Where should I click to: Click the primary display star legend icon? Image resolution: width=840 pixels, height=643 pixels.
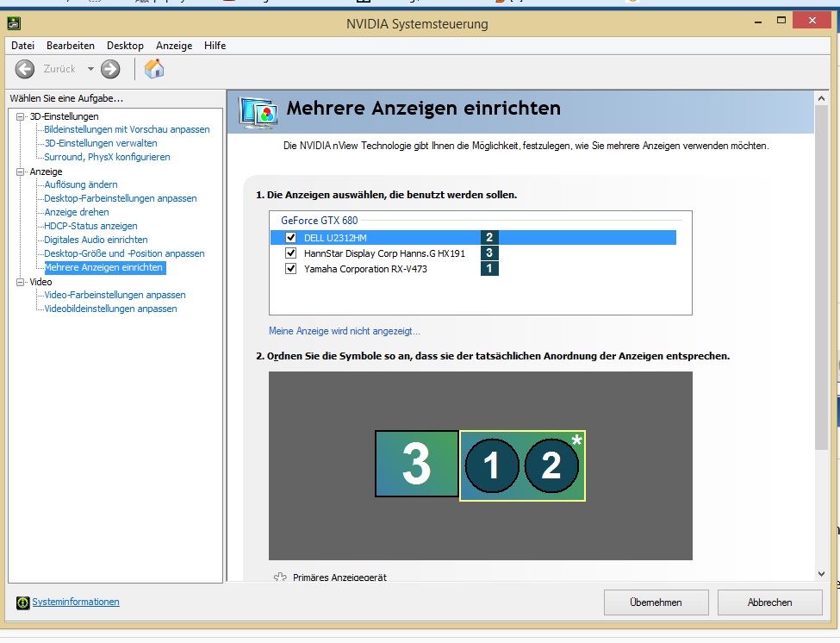click(x=280, y=577)
